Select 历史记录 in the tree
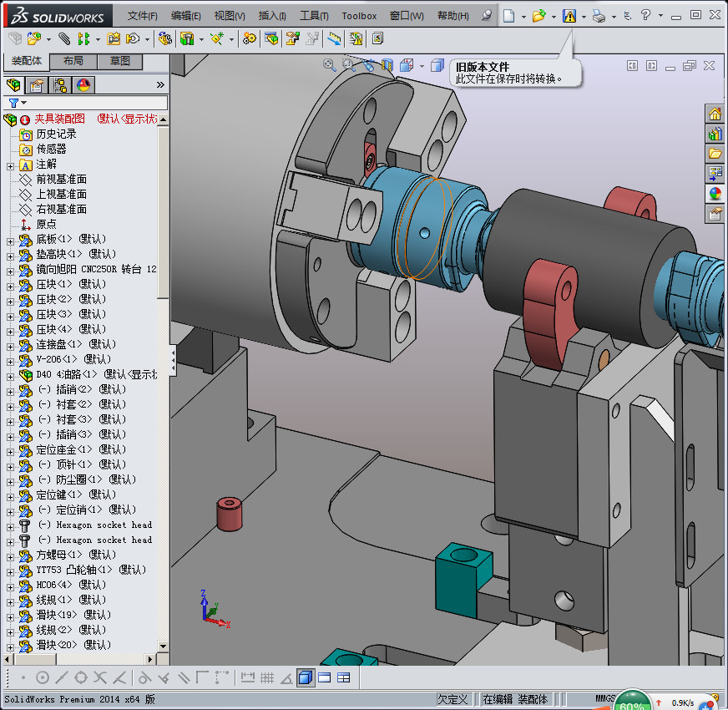The image size is (728, 710). point(56,134)
